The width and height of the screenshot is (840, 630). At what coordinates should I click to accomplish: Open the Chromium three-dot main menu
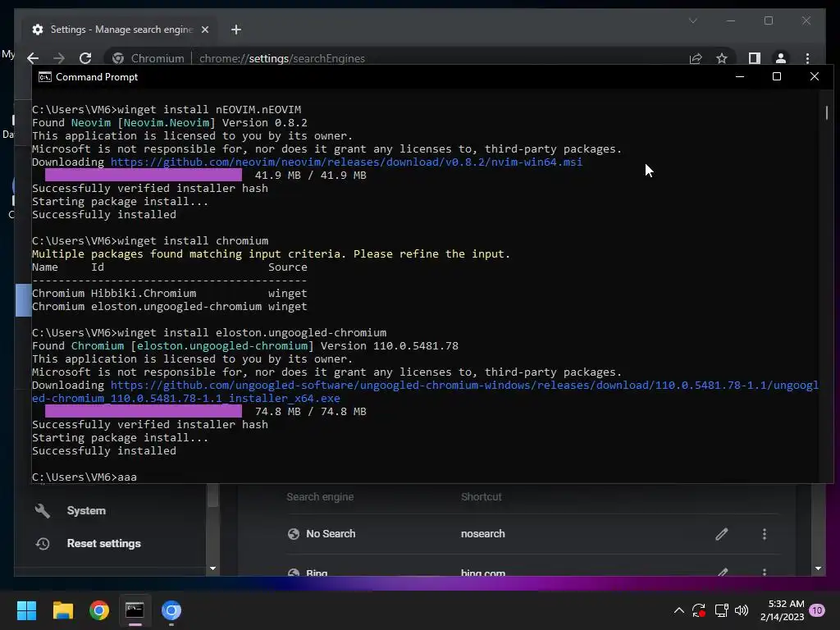(807, 58)
